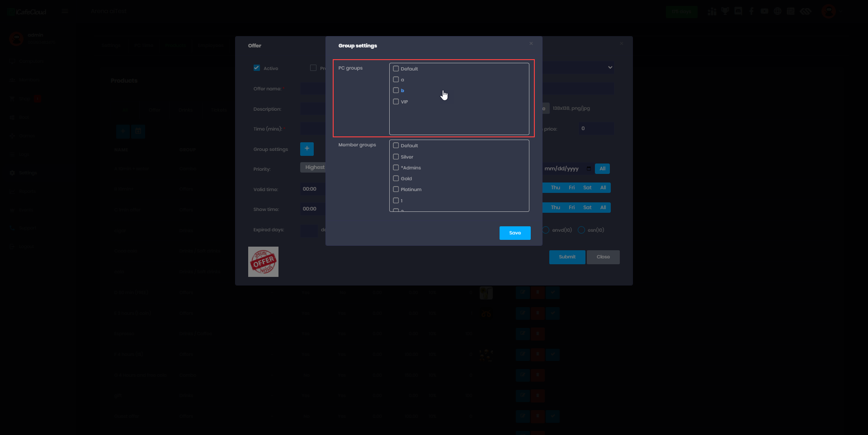Click the trophy icon in top bar

(x=725, y=11)
